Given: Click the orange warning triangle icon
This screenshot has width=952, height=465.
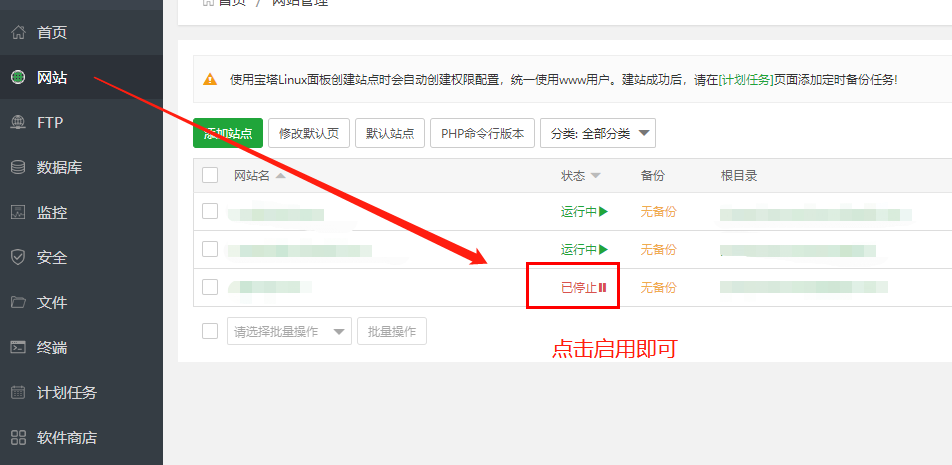Looking at the screenshot, I should pos(210,79).
